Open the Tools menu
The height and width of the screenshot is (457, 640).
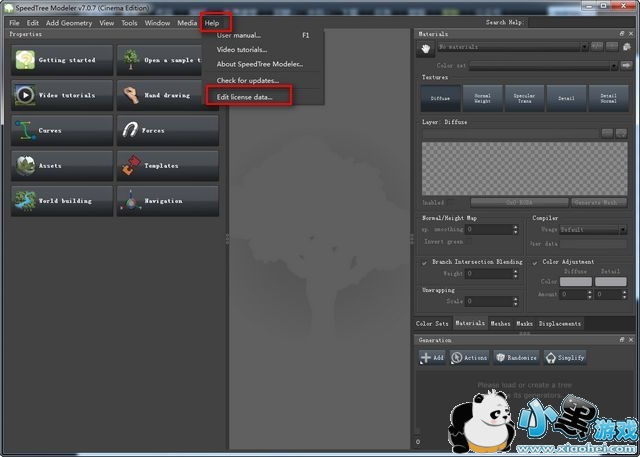click(129, 23)
